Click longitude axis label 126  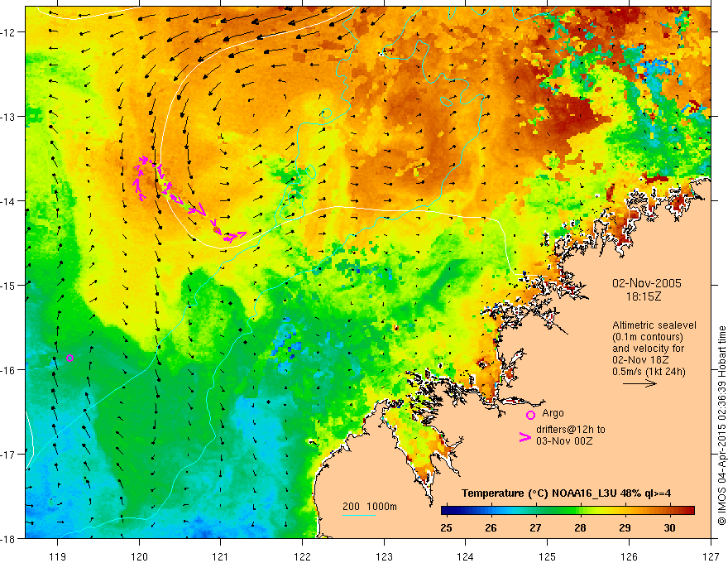(x=629, y=556)
